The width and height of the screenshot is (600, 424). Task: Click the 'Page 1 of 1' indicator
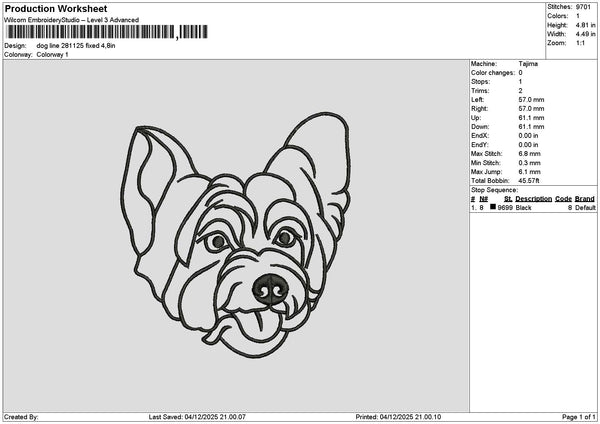click(x=579, y=417)
